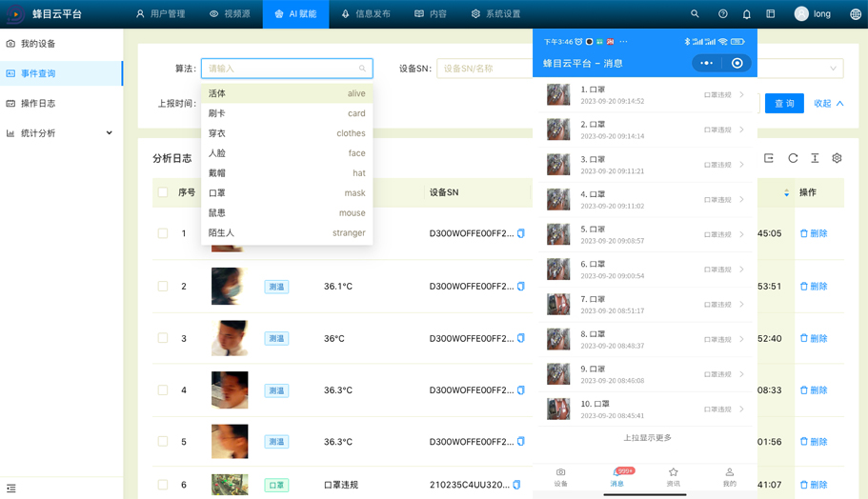Screen dimensions: 868x499
Task: Select 人脸 face algorithm option
Action: [x=287, y=153]
